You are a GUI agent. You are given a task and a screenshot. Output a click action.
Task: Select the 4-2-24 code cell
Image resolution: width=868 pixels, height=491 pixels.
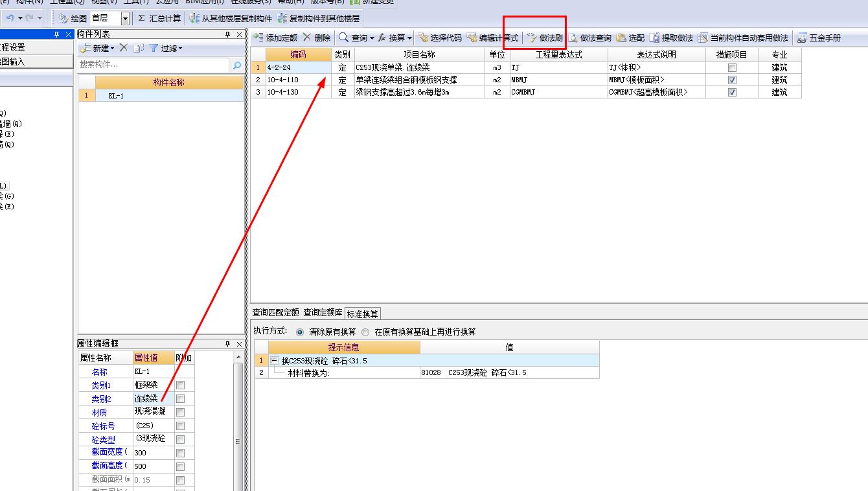point(298,67)
